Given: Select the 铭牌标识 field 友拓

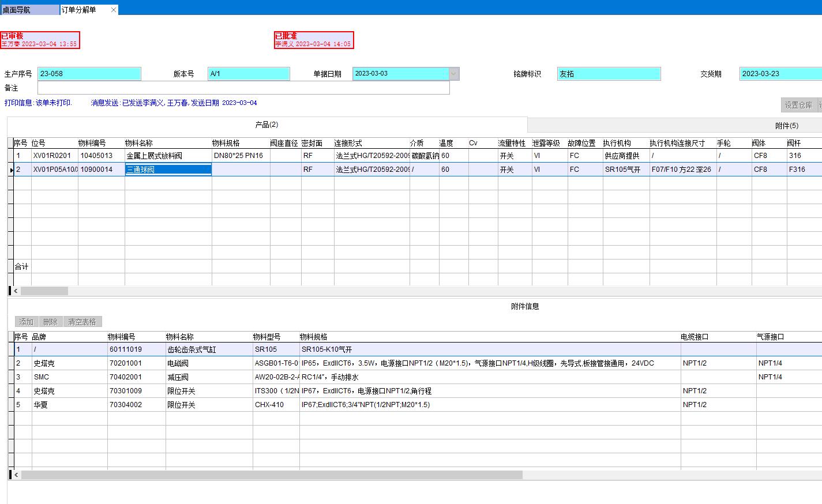Looking at the screenshot, I should pyautogui.click(x=608, y=74).
